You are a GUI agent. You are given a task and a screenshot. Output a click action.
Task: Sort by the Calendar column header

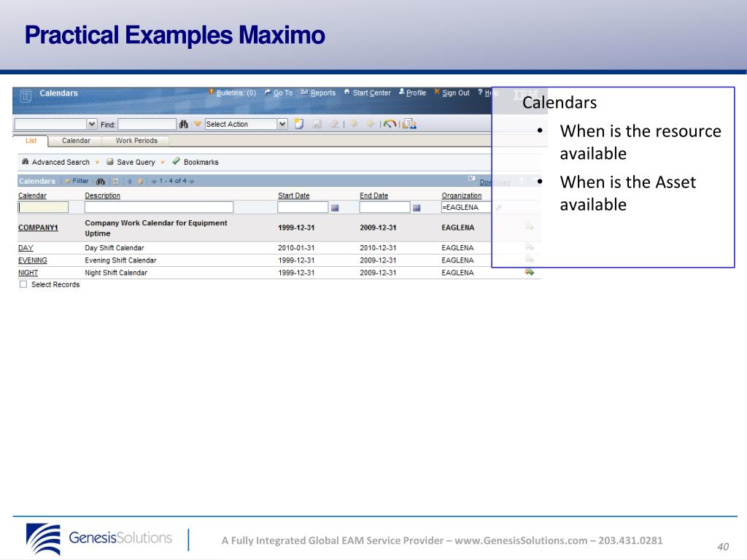(32, 195)
